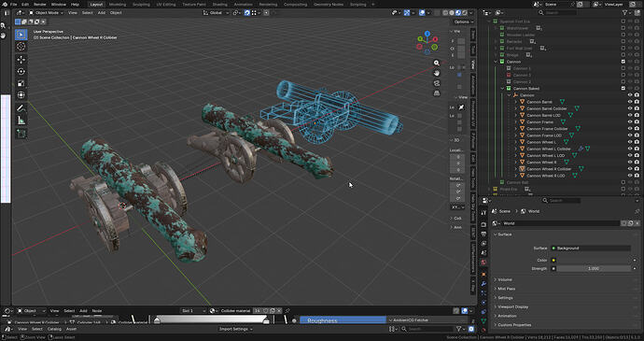This screenshot has width=644, height=341.
Task: Open the Tool properties tab icon
Action: [483, 213]
